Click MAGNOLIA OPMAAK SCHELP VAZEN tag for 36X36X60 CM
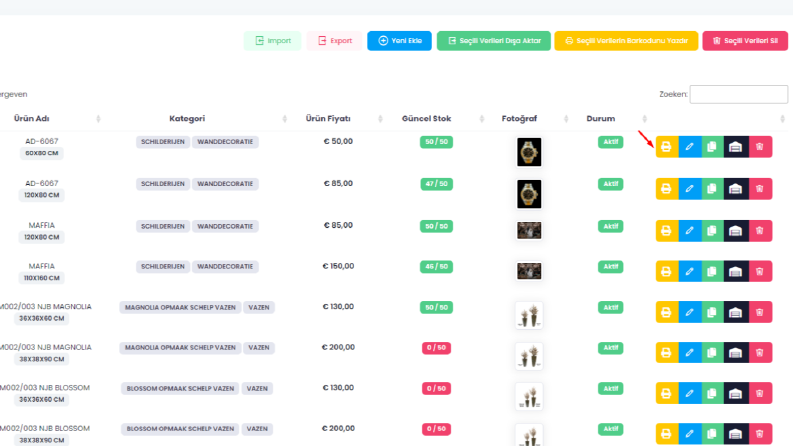Viewport: 793px width, 446px height. (180, 307)
